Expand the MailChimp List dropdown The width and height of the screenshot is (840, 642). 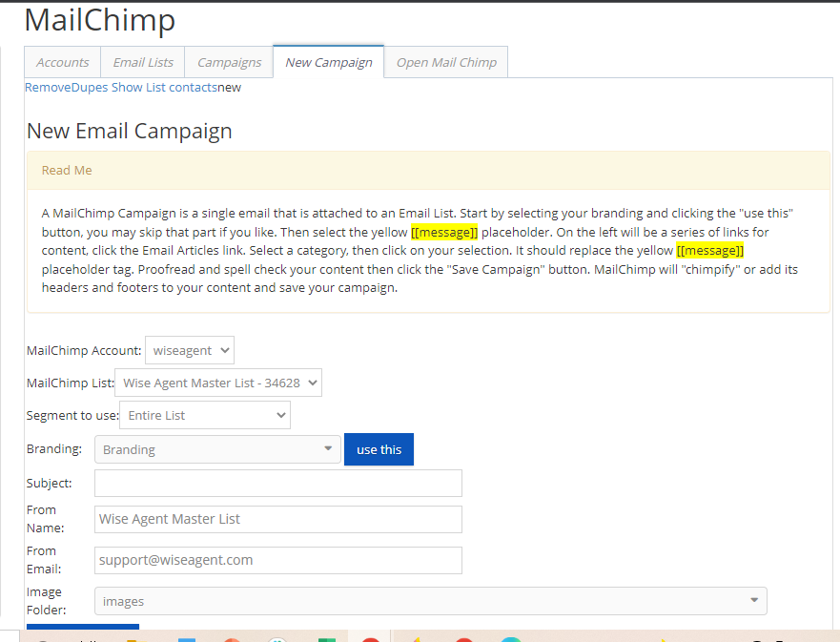218,383
